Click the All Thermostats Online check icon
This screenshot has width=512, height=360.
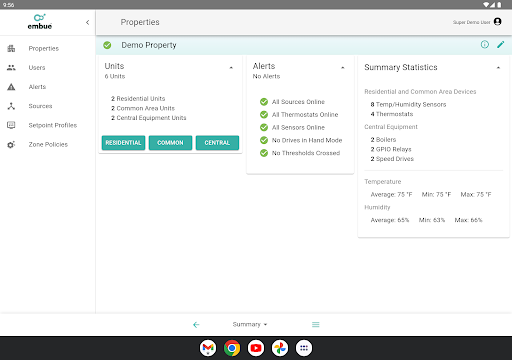pos(264,115)
